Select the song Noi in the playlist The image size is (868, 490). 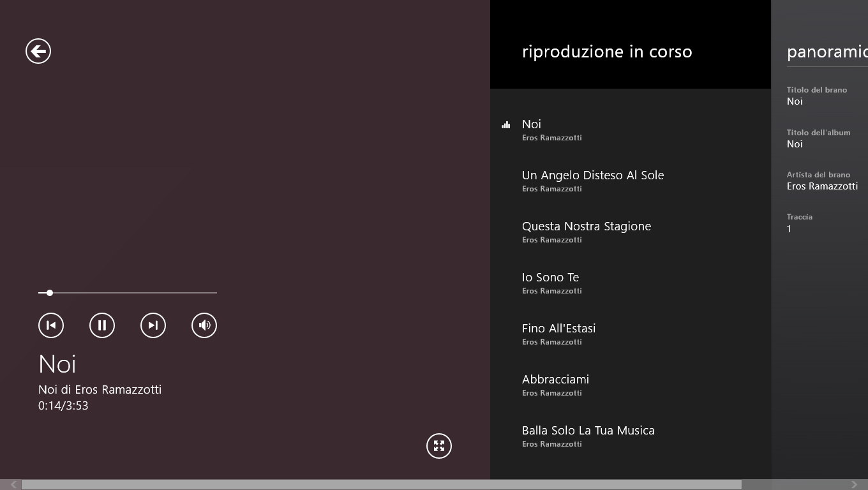631,130
